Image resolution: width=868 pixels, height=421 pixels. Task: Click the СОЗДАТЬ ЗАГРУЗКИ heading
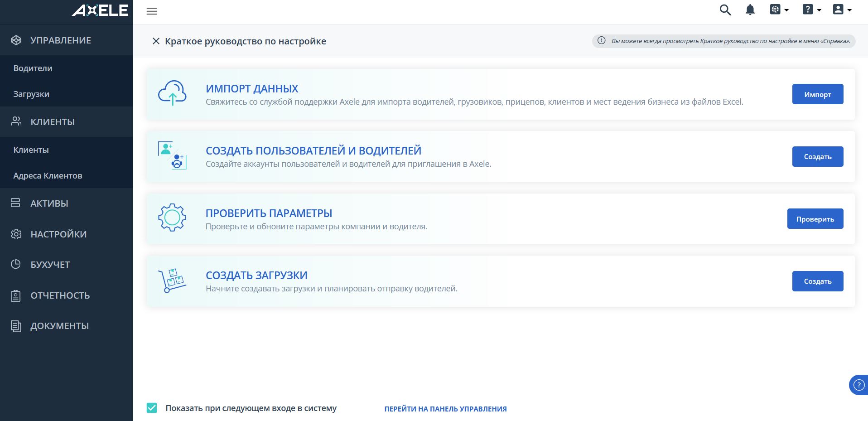point(256,275)
